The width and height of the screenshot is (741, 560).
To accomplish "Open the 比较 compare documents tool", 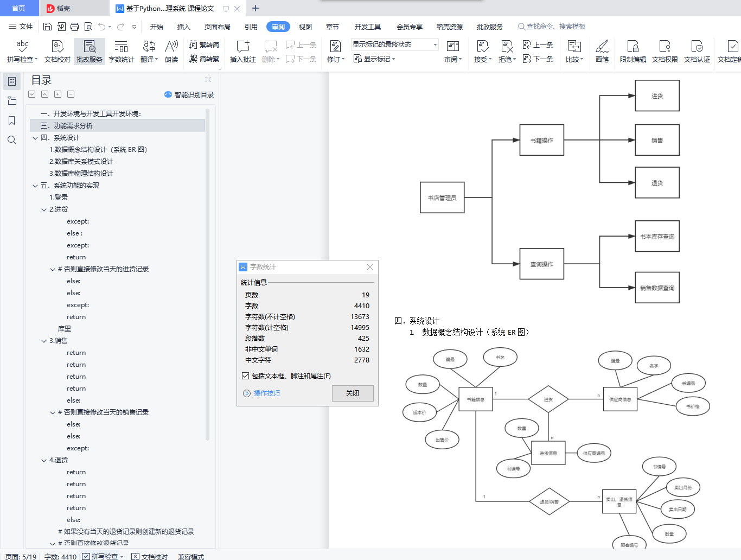I will coord(574,52).
